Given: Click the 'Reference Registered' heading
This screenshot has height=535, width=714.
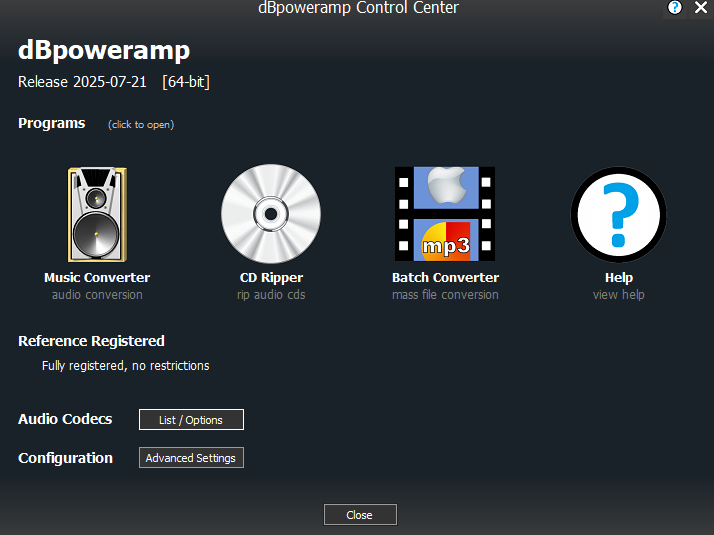Looking at the screenshot, I should click(x=91, y=341).
